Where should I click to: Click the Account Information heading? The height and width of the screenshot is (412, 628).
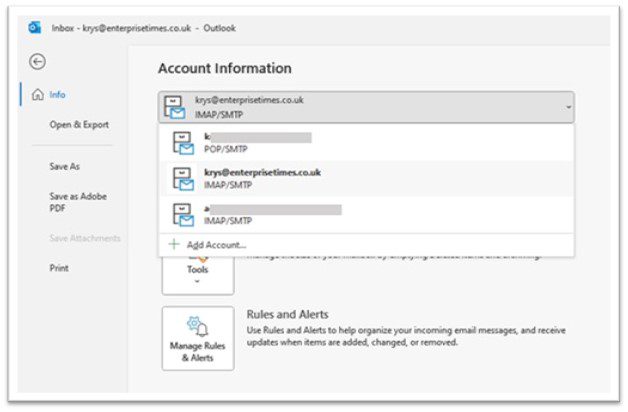coord(225,68)
